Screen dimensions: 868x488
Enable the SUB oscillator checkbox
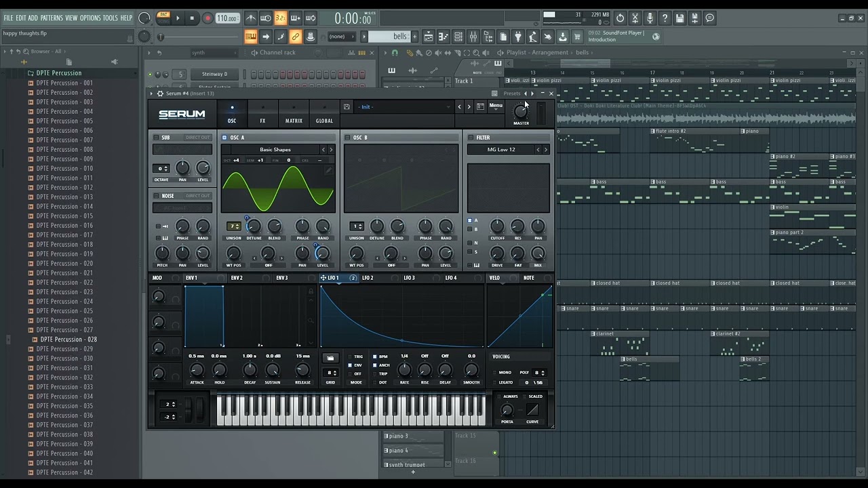click(x=155, y=138)
